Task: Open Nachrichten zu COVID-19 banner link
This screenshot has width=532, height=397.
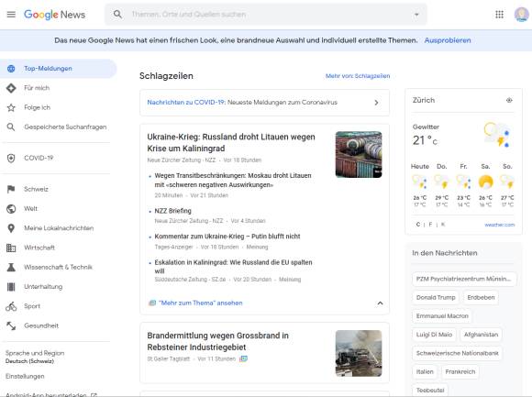Action: (x=242, y=103)
